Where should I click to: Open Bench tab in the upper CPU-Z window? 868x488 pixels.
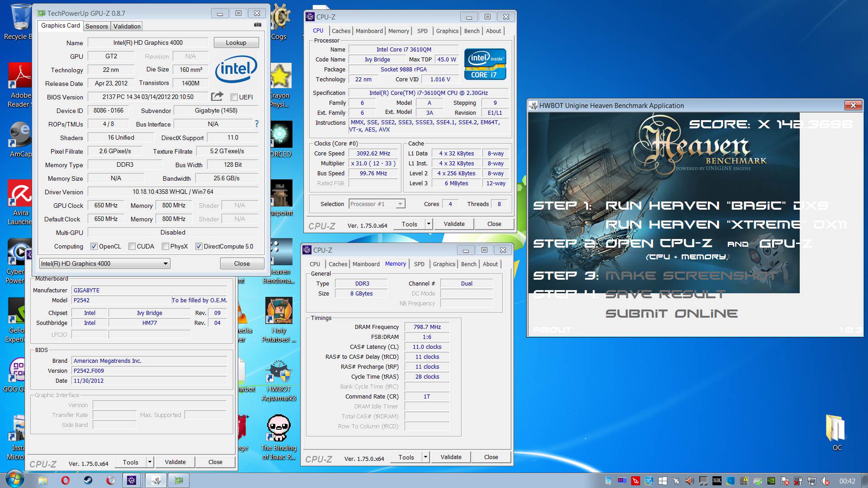click(472, 31)
